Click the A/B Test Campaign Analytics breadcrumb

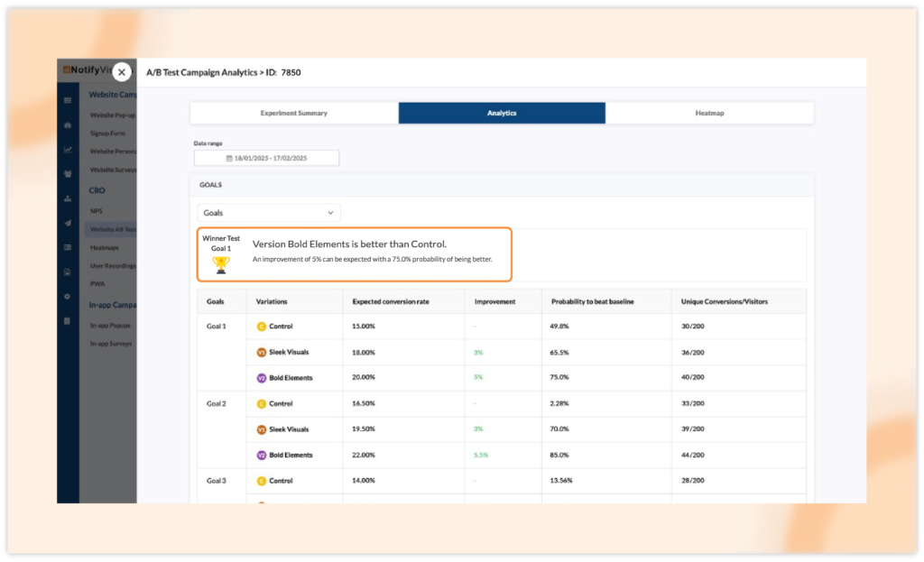point(201,72)
